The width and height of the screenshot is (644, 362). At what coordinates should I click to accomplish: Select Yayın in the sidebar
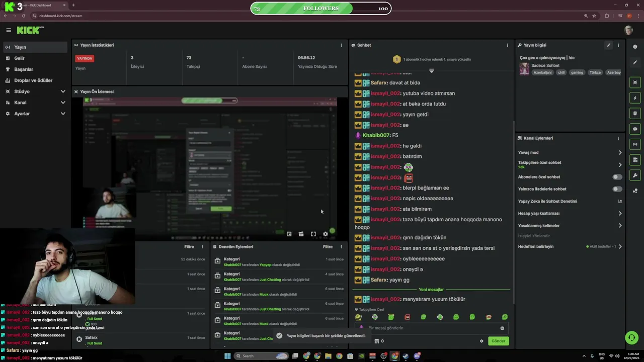[34, 47]
